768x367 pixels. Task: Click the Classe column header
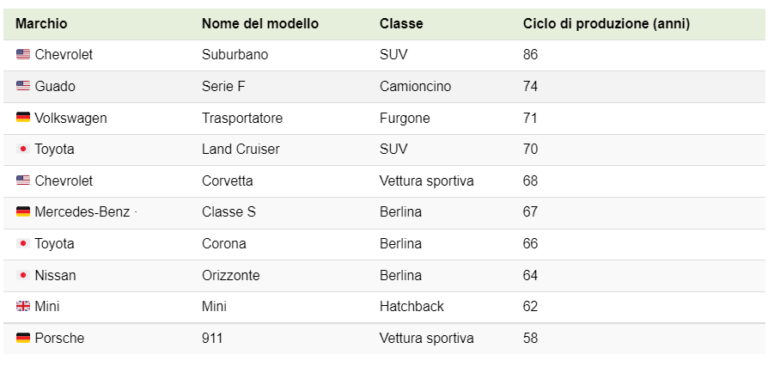point(401,24)
